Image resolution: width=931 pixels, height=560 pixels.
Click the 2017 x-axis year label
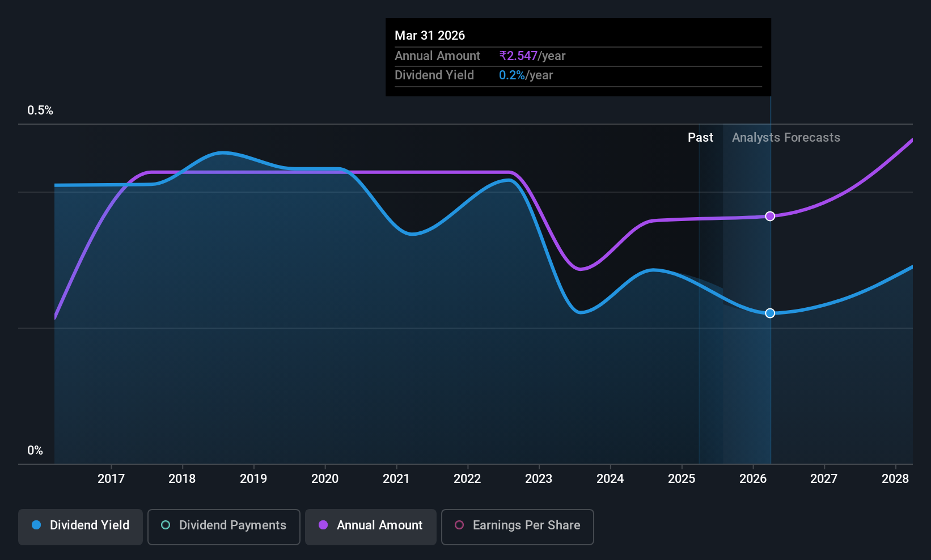[x=111, y=478]
